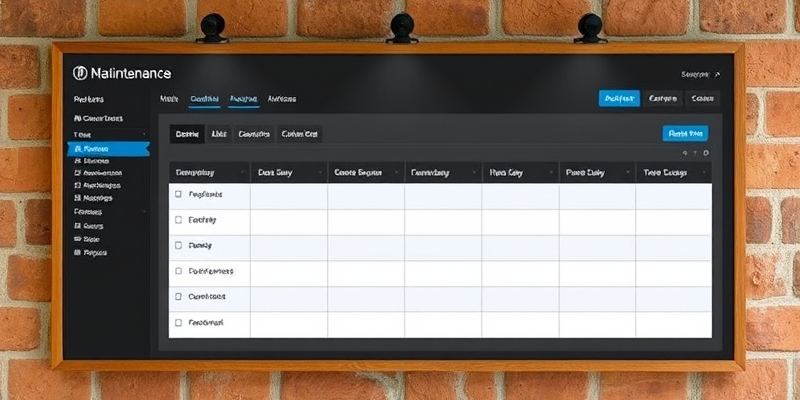This screenshot has height=400, width=800.
Task: Open the dropdown arrow on the last column header
Action: click(x=705, y=172)
